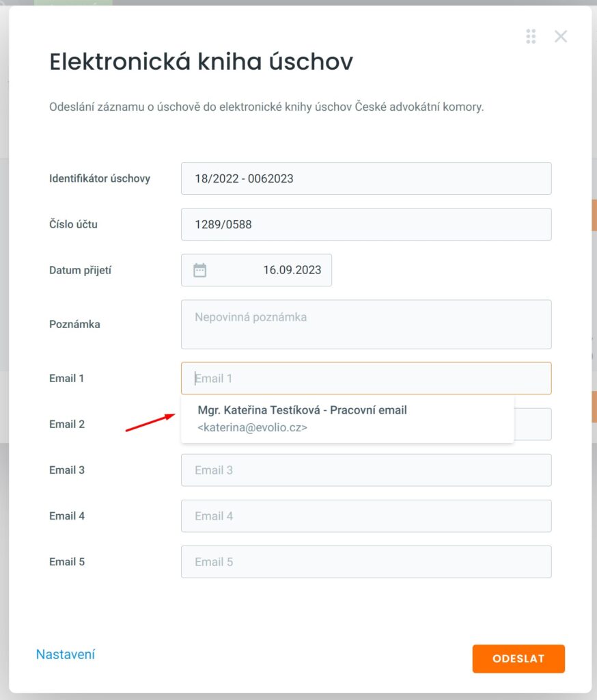This screenshot has width=597, height=700.
Task: Focus the Email 5 input field
Action: coord(365,561)
